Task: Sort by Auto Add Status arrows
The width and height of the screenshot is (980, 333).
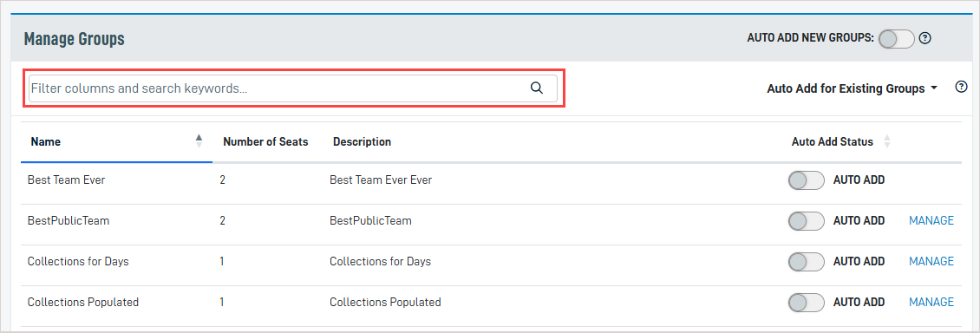Action: click(886, 142)
